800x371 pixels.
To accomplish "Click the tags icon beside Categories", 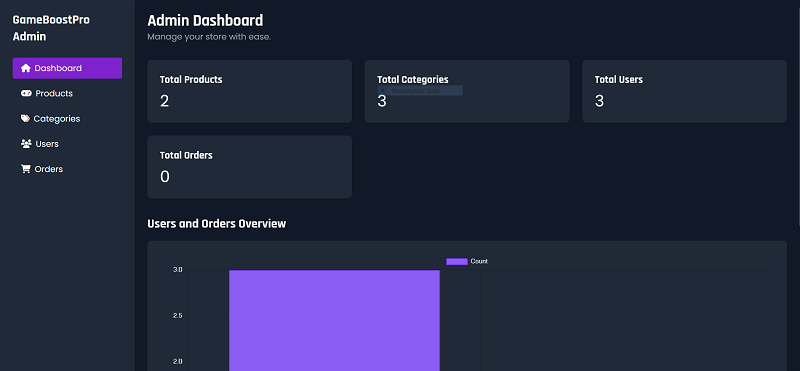I will tap(25, 118).
